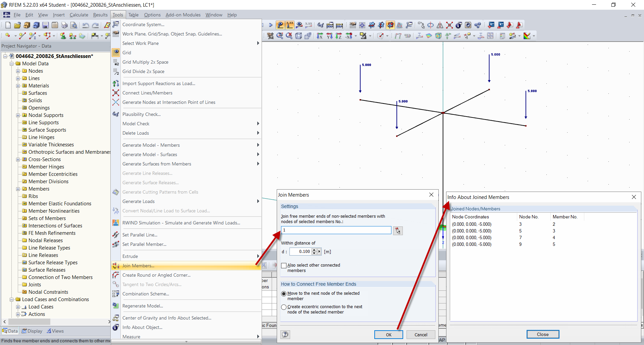Viewport: 644px width, 345px height.
Task: Increase distance d with spinner up arrow
Action: (x=314, y=250)
